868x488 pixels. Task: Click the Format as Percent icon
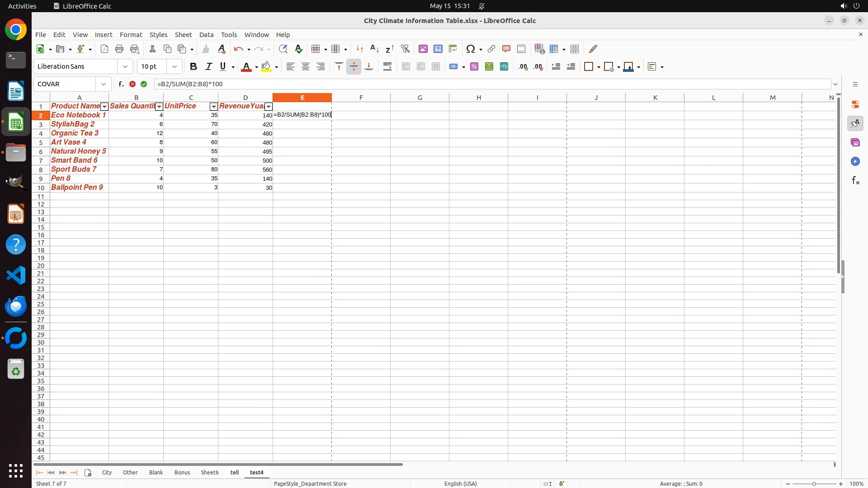[474, 67]
